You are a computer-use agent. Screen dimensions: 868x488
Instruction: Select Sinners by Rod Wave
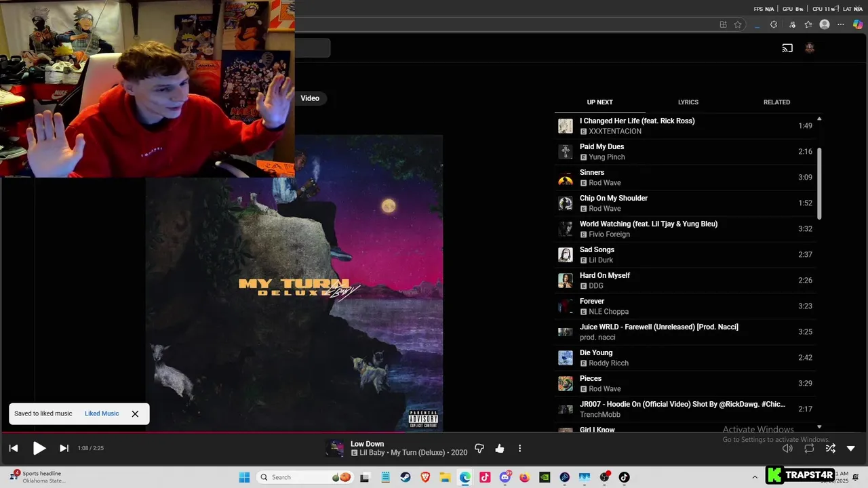(x=685, y=178)
